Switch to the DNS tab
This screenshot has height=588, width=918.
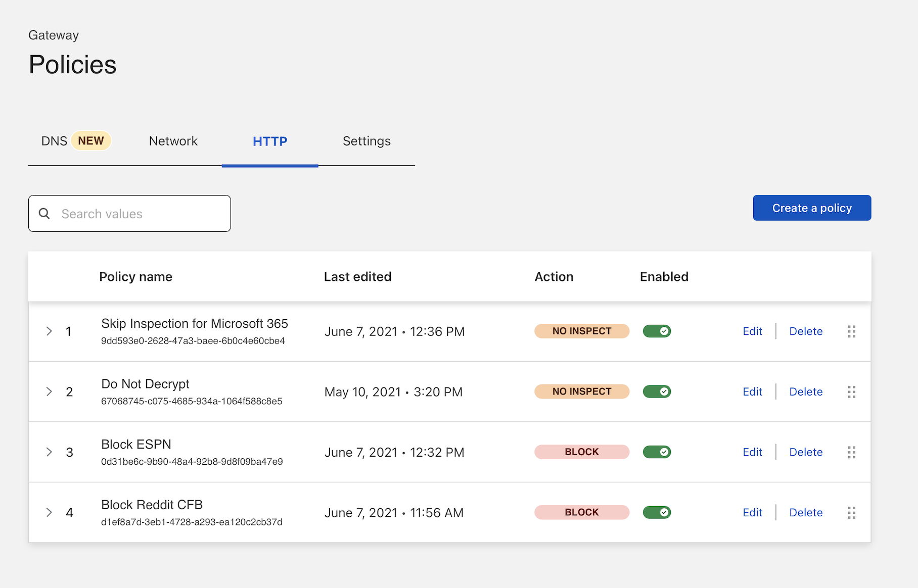coord(55,141)
